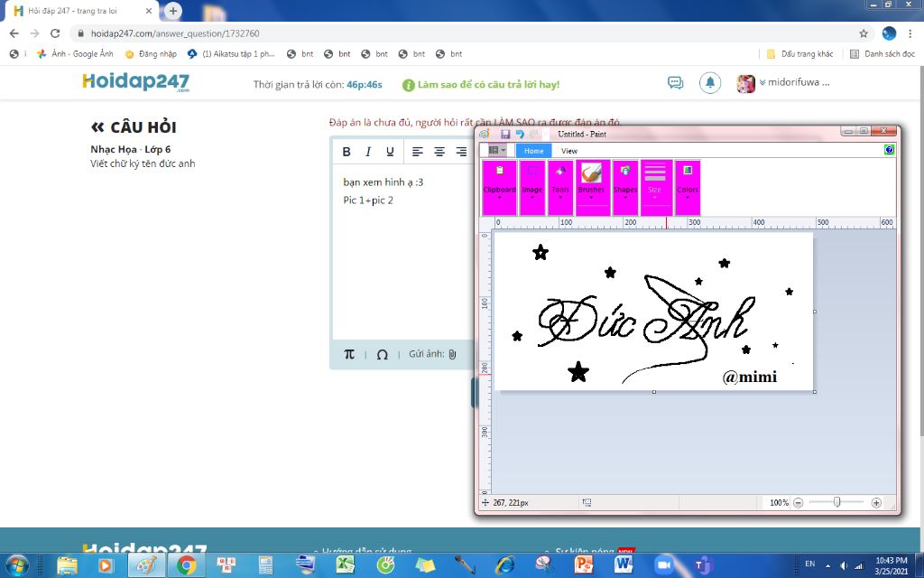Open Word from the taskbar
924x578 pixels.
click(623, 565)
